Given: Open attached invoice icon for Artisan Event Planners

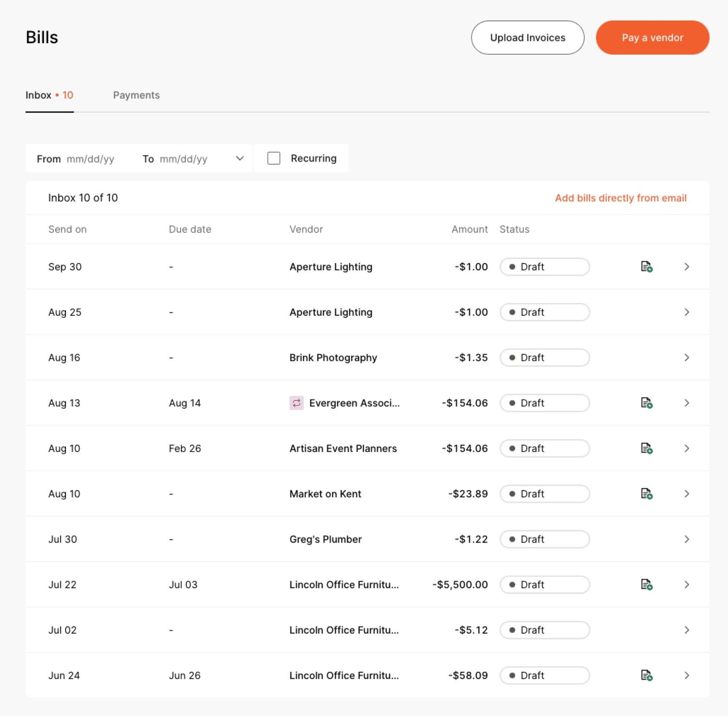Looking at the screenshot, I should 646,448.
